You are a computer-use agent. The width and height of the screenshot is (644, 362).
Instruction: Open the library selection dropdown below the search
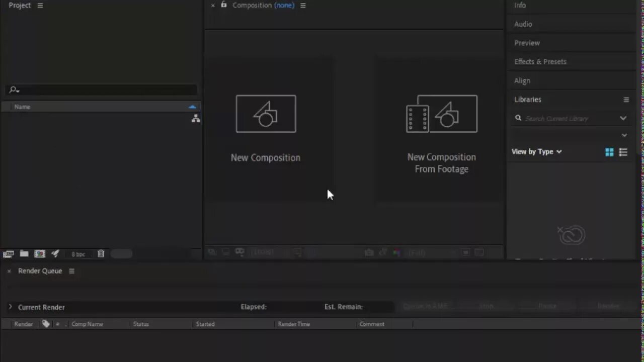point(624,135)
